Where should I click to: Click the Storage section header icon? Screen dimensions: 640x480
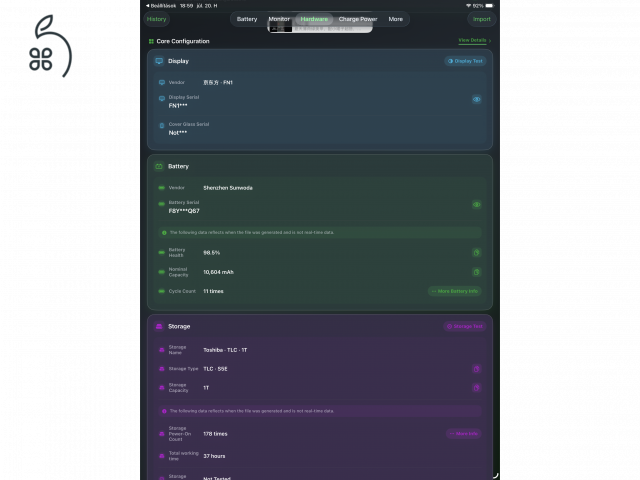pos(159,327)
